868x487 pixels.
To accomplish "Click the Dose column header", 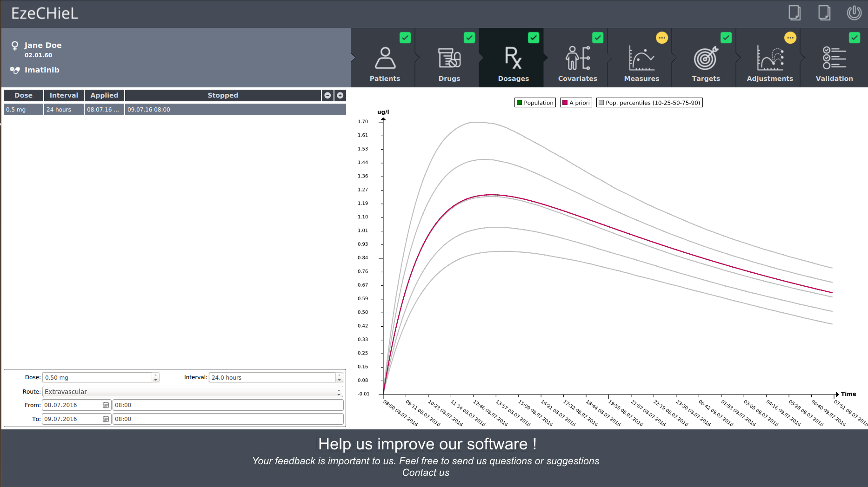I will (x=23, y=95).
